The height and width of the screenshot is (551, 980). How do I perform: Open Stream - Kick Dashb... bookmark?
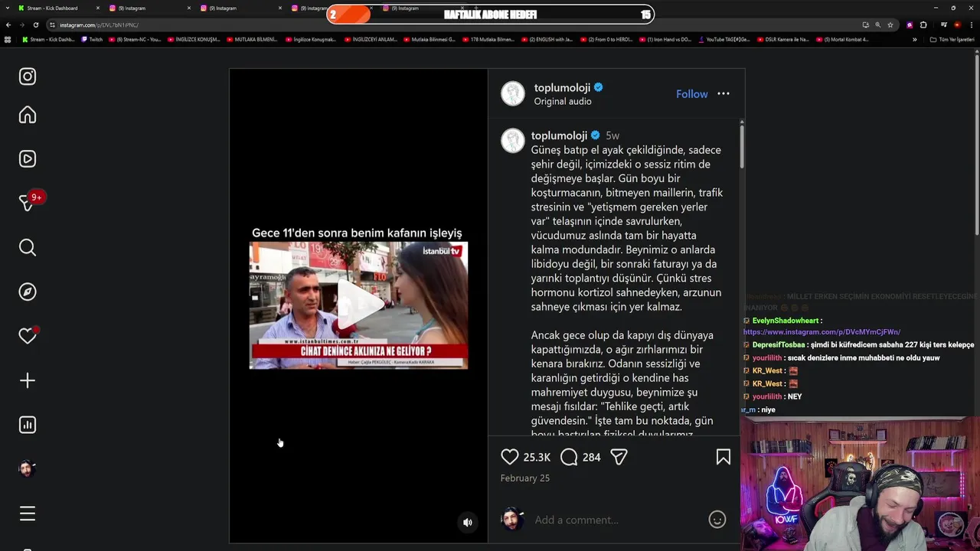point(48,40)
